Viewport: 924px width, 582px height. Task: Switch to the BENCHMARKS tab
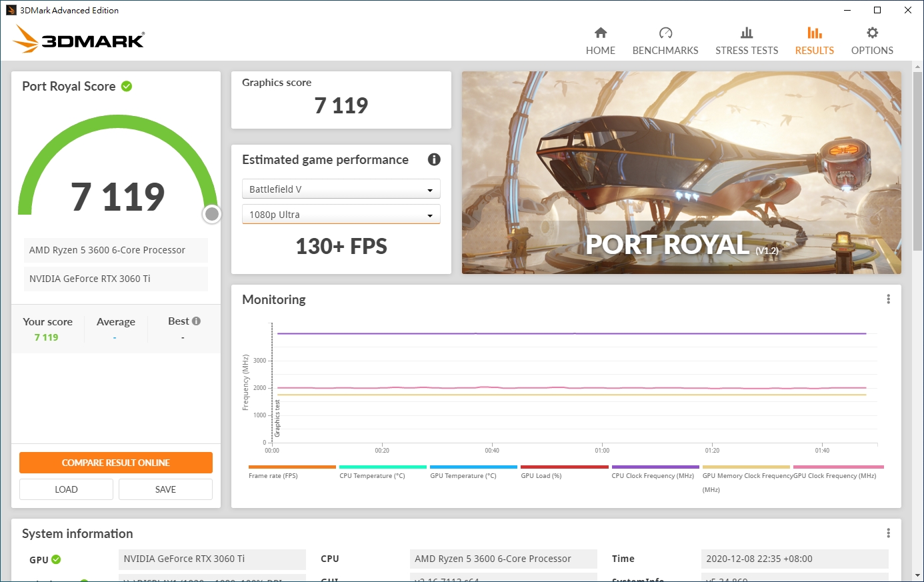coord(665,41)
